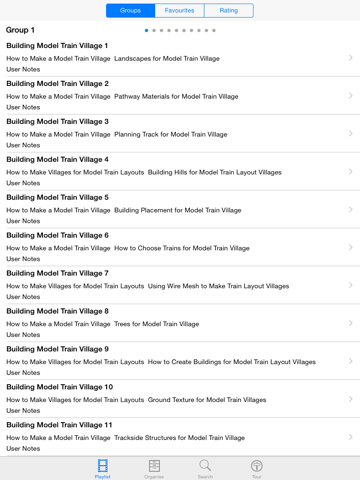Image resolution: width=360 pixels, height=480 pixels.
Task: Open Building Model Train Village 6 entry
Action: 180,247
